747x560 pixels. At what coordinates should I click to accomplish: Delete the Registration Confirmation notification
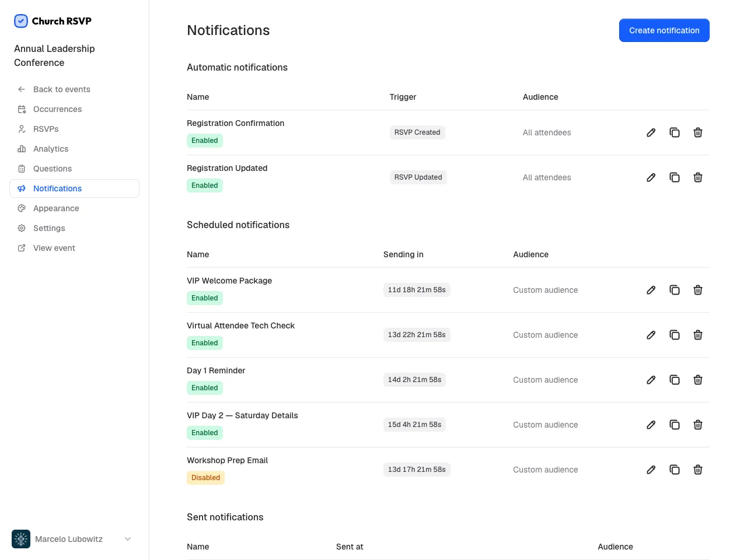[x=698, y=132]
